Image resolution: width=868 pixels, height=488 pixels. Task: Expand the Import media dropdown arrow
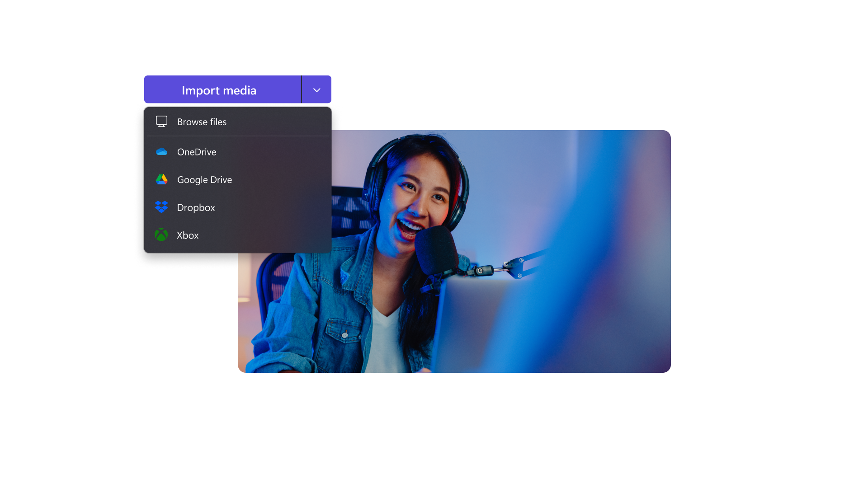316,89
